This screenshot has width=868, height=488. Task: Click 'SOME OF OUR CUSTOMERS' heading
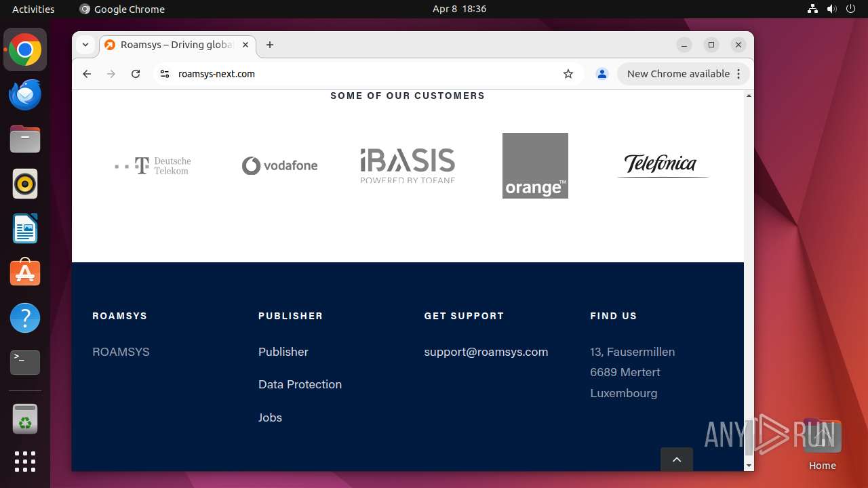408,96
